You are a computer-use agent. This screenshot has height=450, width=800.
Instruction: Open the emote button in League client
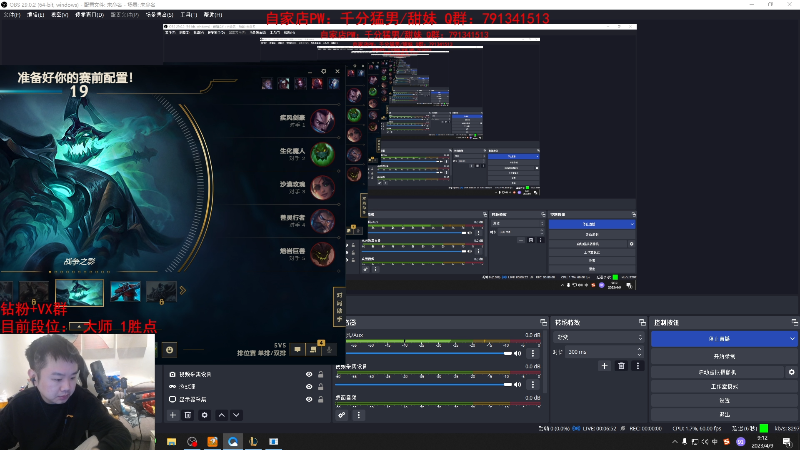(x=169, y=350)
